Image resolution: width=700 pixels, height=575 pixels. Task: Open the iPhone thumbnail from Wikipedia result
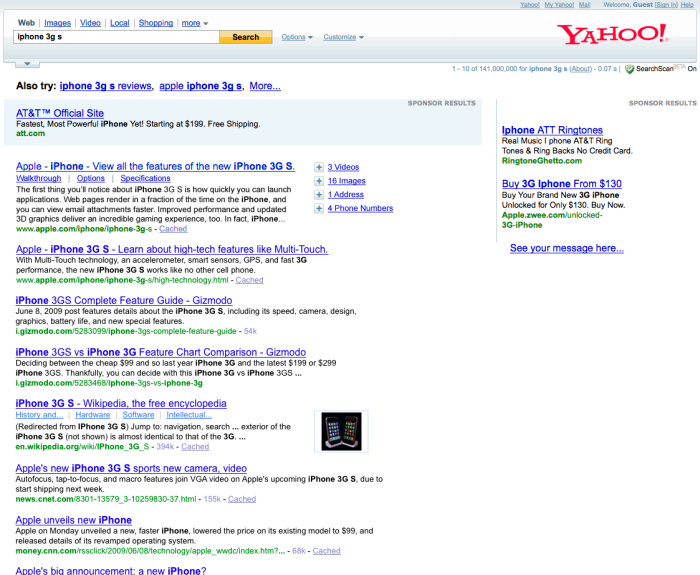pyautogui.click(x=342, y=431)
